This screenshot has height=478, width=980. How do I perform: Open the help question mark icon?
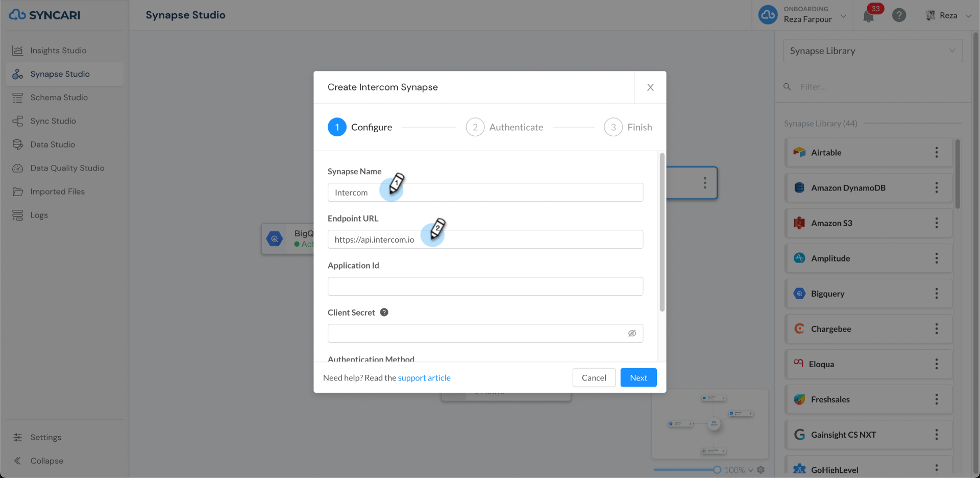tap(899, 15)
